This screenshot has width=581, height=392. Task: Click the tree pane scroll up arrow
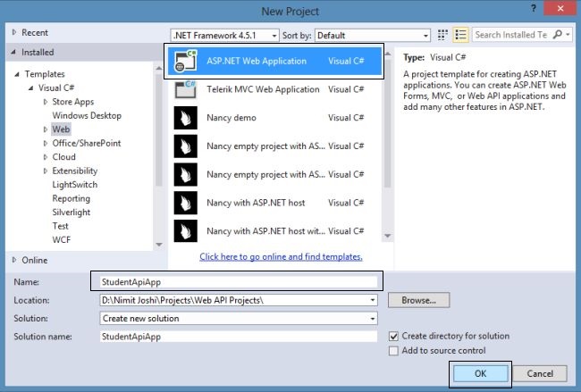coord(159,68)
